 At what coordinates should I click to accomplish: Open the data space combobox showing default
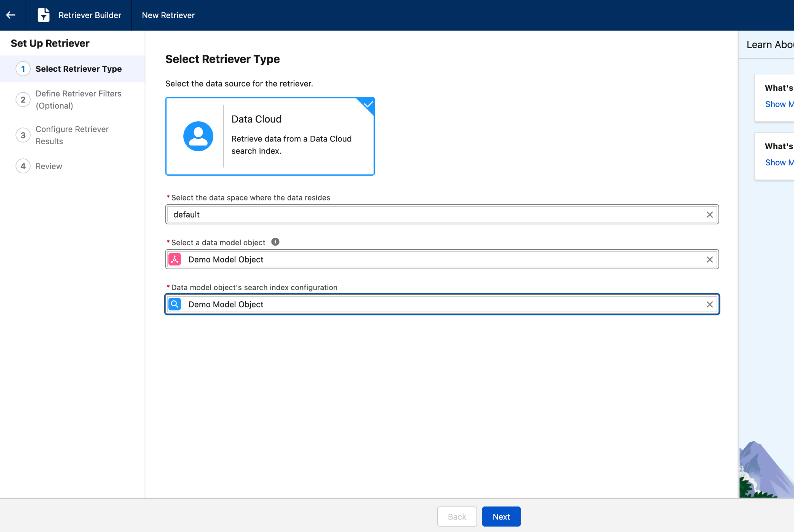[x=442, y=214]
